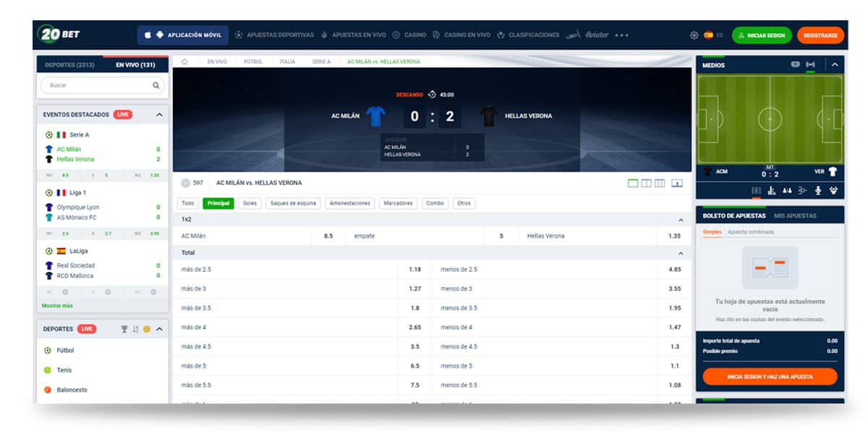Image resolution: width=868 pixels, height=431 pixels.
Task: Select the LaLiga league entry
Action: click(67, 251)
